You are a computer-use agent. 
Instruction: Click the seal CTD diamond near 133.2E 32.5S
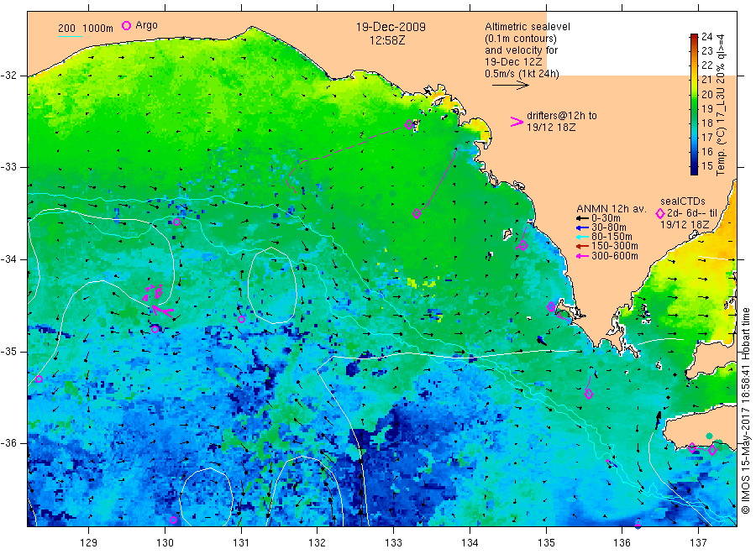coord(409,124)
